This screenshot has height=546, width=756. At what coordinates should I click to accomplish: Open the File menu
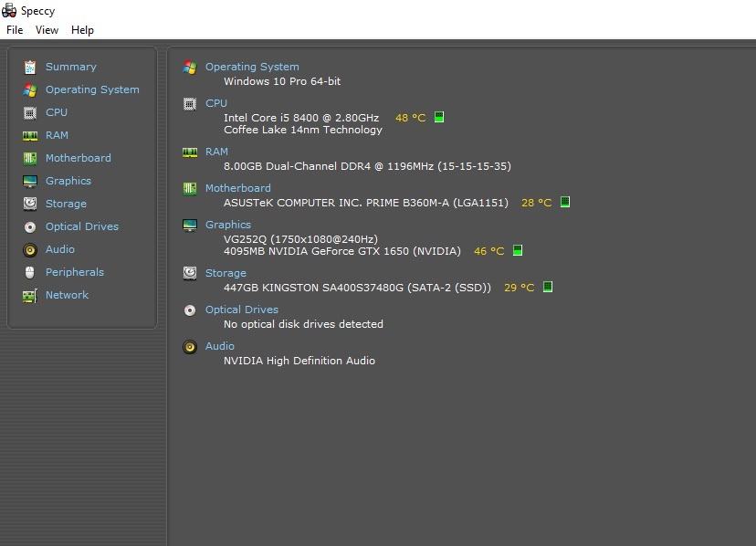click(15, 30)
